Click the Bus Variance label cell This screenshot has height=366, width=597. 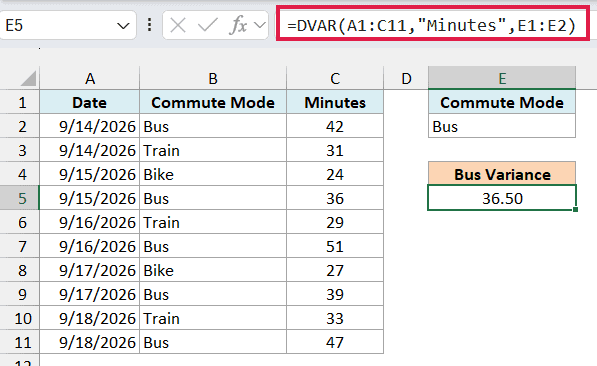[x=502, y=174]
